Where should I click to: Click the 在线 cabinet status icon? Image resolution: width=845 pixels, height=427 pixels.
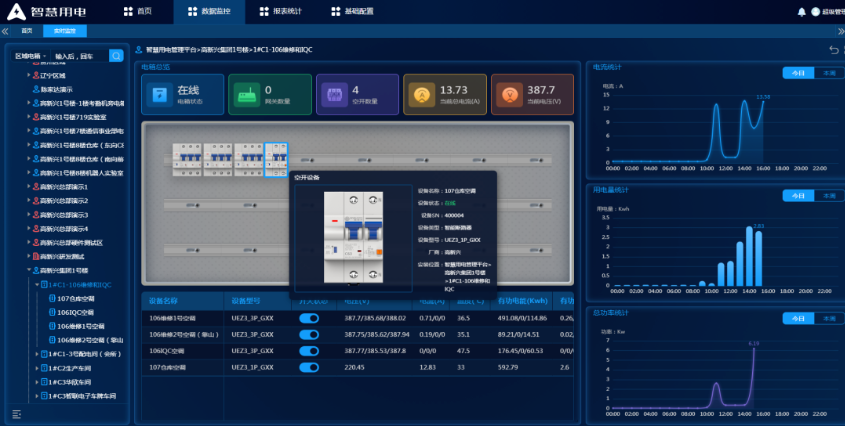pos(160,95)
